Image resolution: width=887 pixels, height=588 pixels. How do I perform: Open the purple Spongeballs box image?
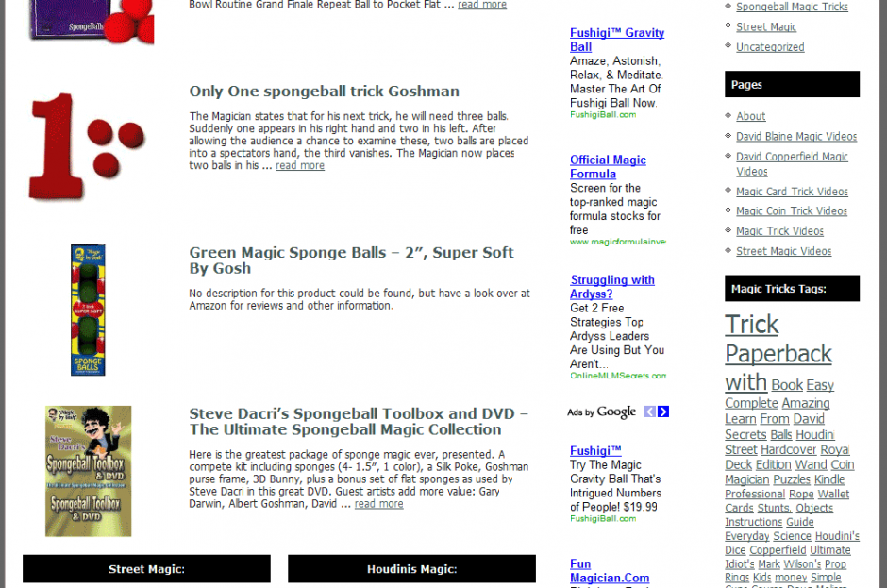pyautogui.click(x=91, y=22)
